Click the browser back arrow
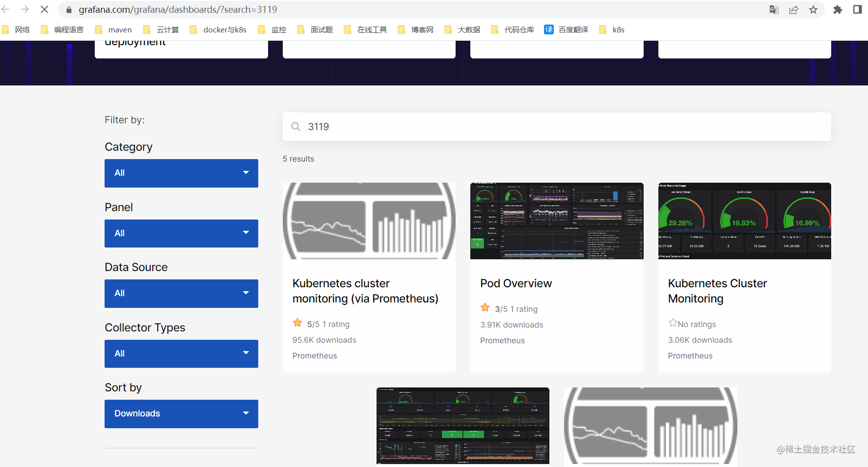The image size is (868, 467). click(6, 9)
